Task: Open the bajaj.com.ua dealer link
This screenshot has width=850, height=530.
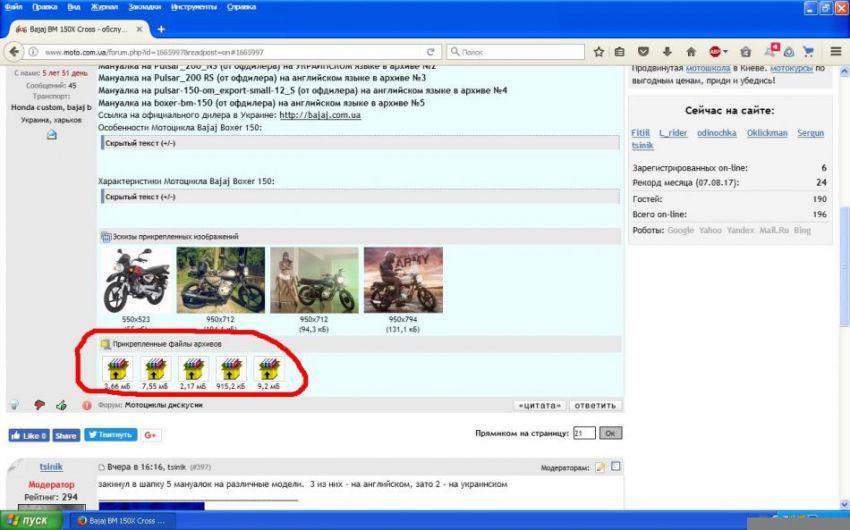Action: click(320, 115)
